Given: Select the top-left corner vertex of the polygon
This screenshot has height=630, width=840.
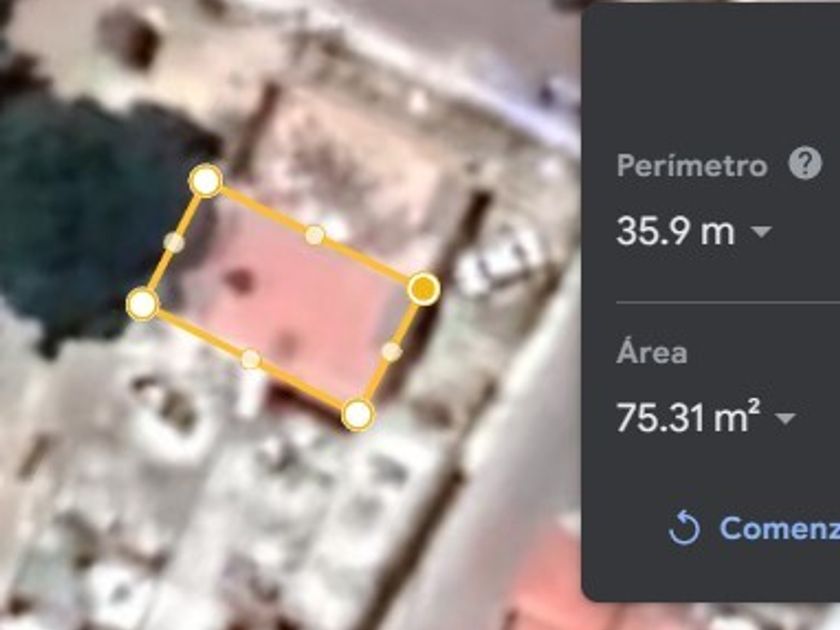Looking at the screenshot, I should click(x=206, y=181).
